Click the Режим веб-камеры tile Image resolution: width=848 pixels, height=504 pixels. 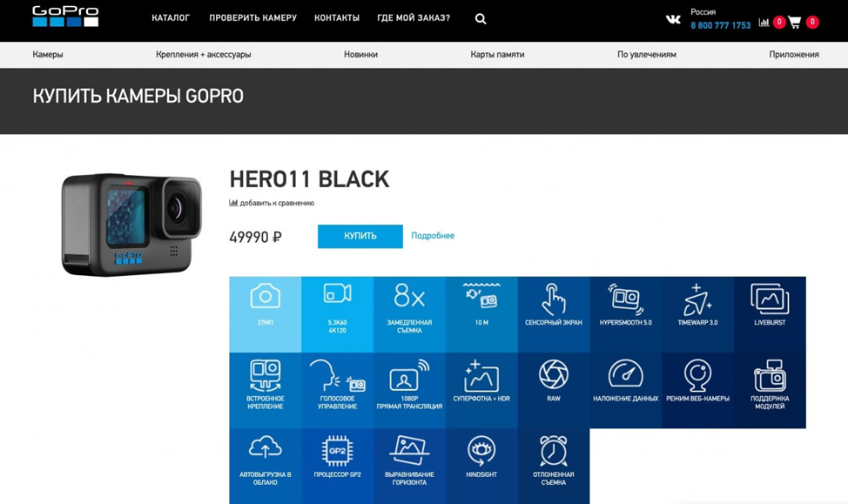tap(697, 391)
